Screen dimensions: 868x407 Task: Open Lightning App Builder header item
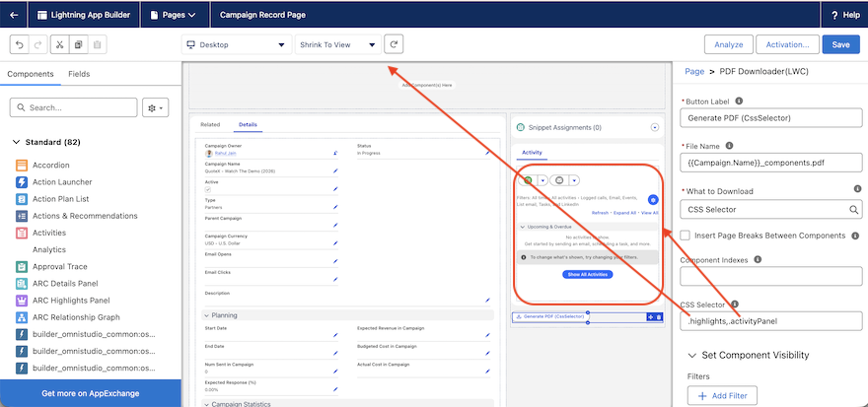coord(84,15)
